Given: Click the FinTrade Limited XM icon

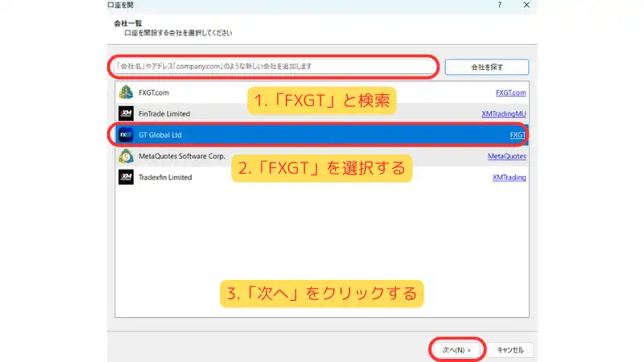Looking at the screenshot, I should click(126, 113).
